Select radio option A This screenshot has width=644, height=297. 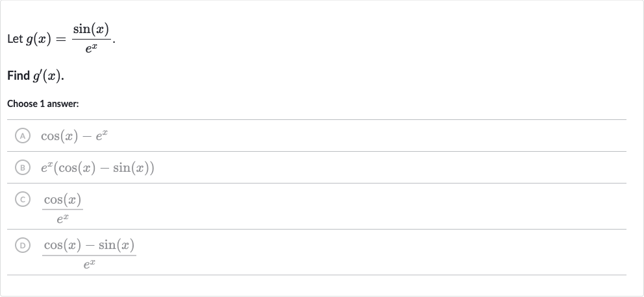coord(23,136)
